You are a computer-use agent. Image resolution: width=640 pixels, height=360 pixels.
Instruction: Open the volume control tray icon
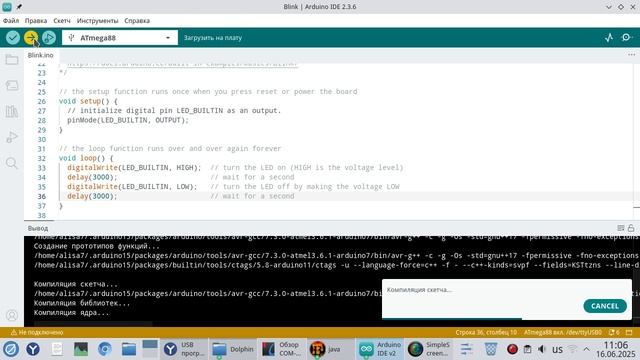click(x=542, y=349)
